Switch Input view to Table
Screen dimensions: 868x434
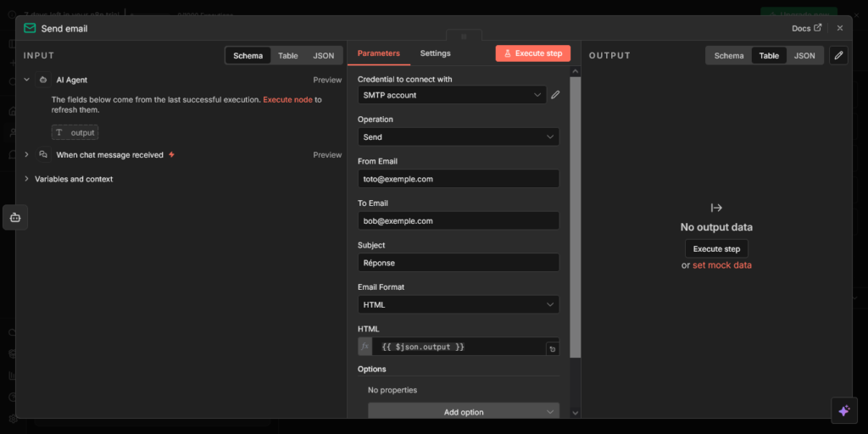click(x=288, y=56)
